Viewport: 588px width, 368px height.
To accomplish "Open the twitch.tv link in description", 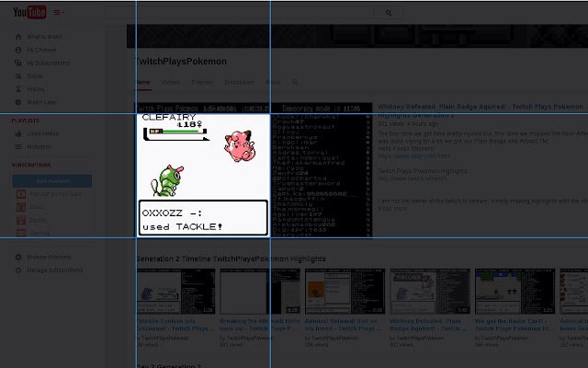I will [x=413, y=178].
